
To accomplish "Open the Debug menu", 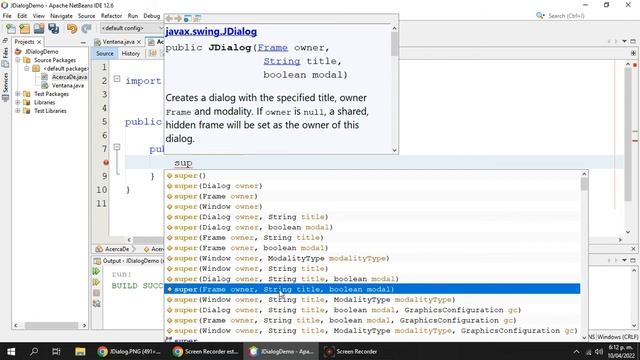I will coord(151,16).
